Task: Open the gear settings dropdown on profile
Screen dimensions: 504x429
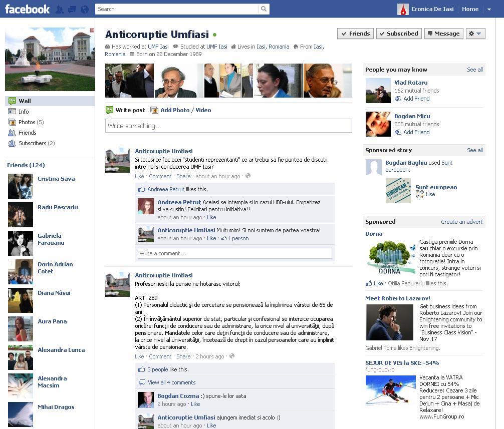Action: tap(475, 34)
